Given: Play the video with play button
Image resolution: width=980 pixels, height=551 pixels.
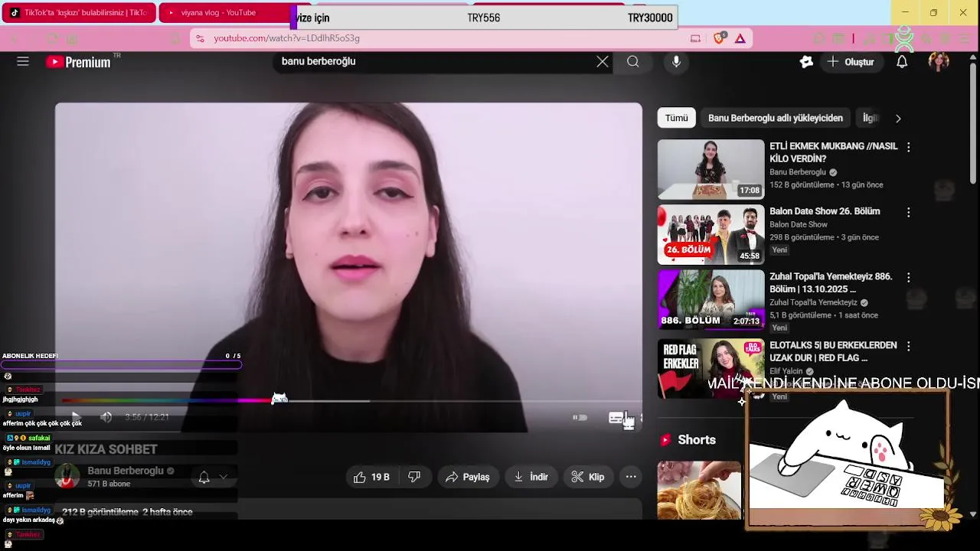Looking at the screenshot, I should pyautogui.click(x=75, y=417).
